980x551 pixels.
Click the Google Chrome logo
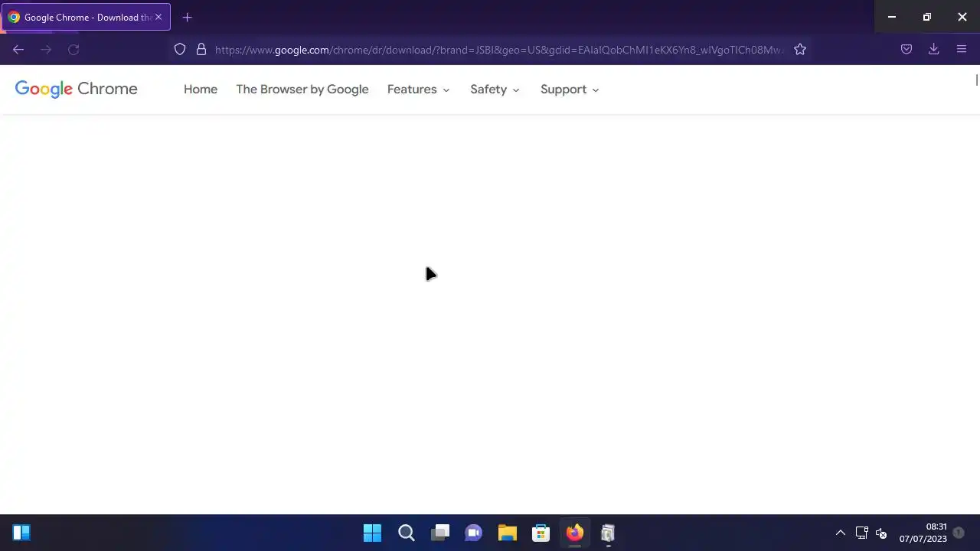[77, 89]
